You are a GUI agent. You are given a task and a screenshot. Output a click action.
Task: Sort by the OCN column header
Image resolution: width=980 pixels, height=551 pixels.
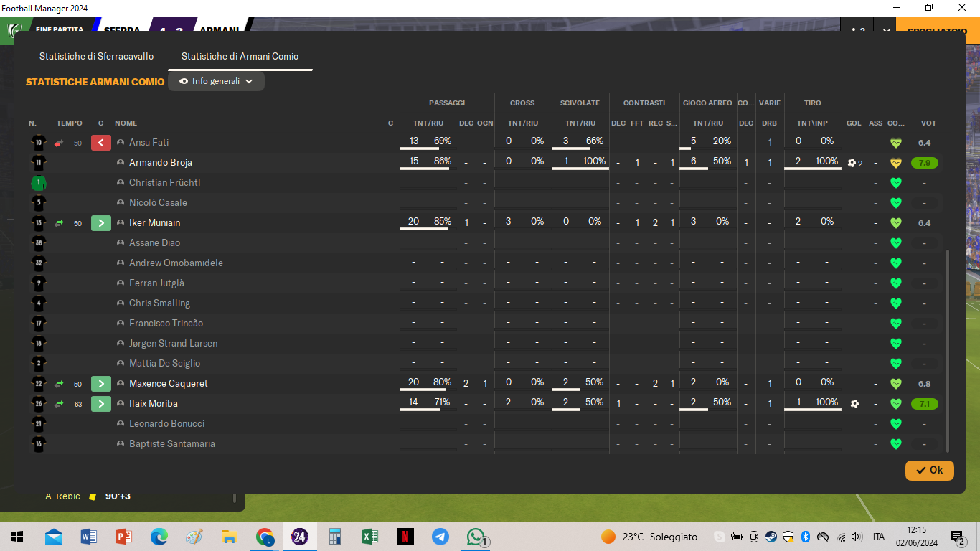485,123
